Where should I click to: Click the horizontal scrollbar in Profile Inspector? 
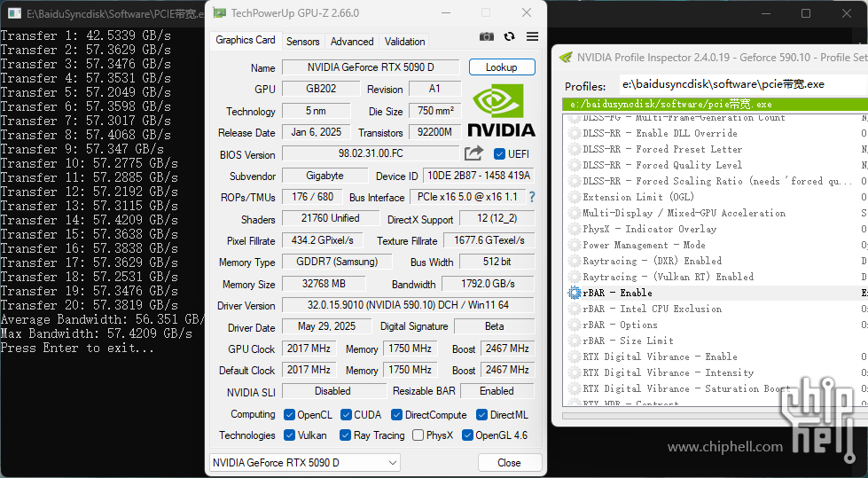(x=716, y=416)
